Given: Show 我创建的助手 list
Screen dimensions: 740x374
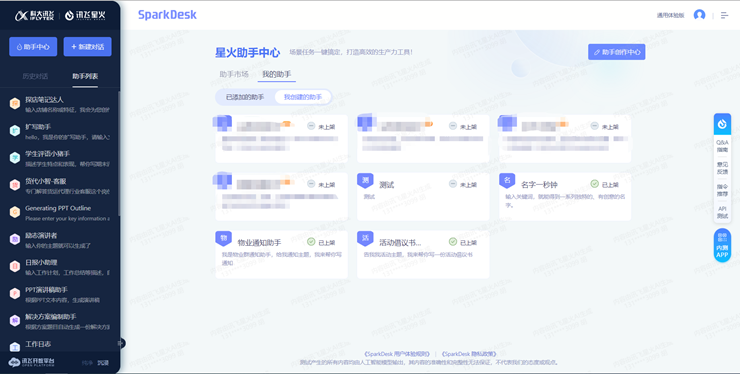Looking at the screenshot, I should click(x=303, y=97).
